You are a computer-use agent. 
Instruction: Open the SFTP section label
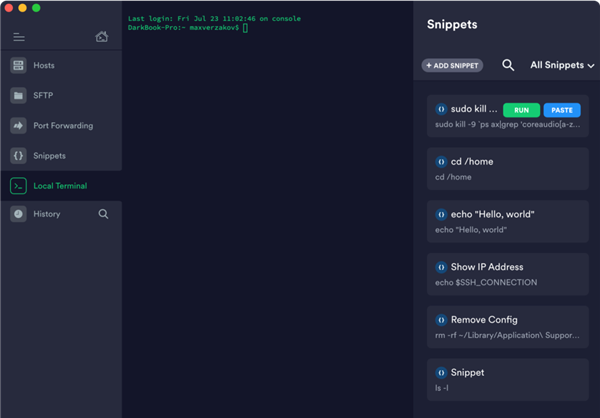[44, 96]
